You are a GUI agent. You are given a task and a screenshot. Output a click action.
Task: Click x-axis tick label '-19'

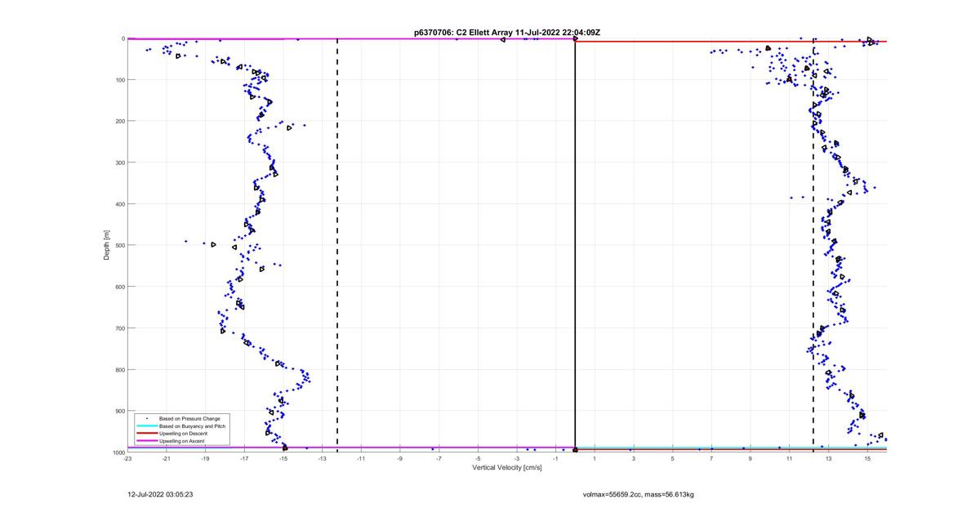(x=205, y=459)
